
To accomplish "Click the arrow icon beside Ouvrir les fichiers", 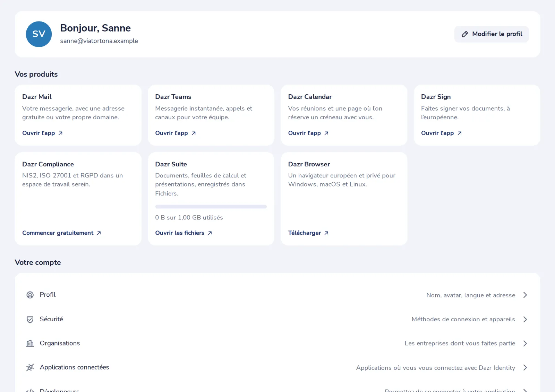I will click(210, 233).
